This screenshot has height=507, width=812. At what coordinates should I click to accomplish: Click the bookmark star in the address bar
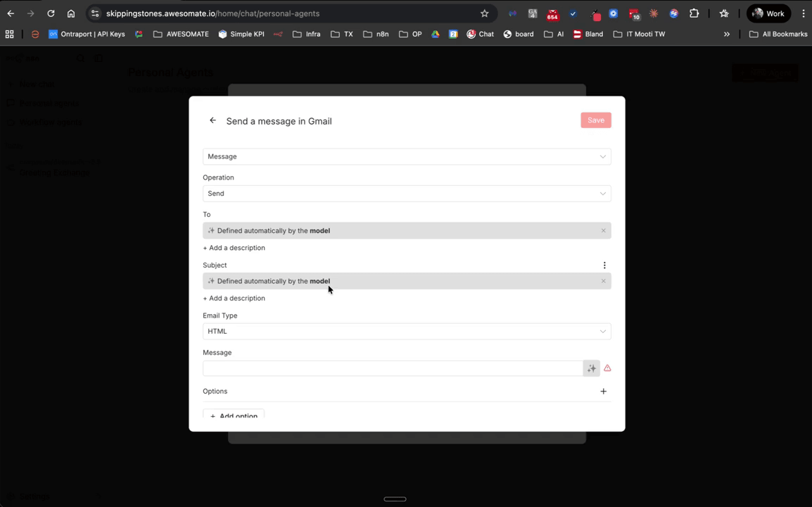[483, 13]
